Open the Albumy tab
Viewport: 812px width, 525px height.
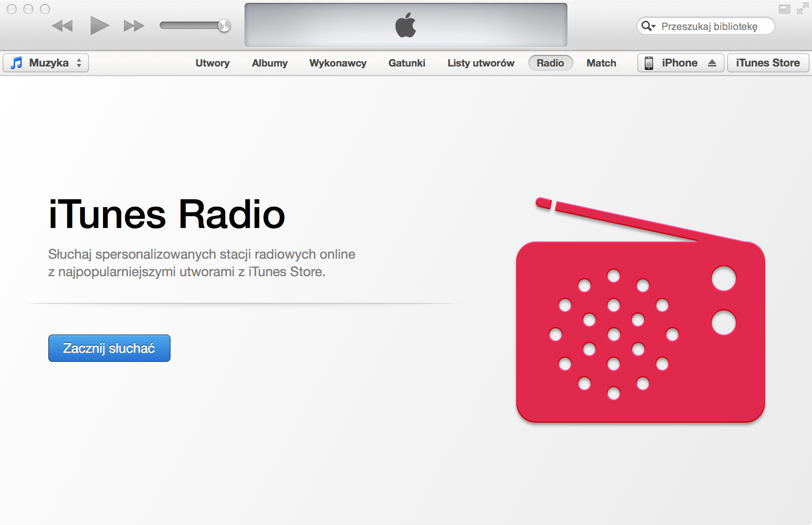270,63
